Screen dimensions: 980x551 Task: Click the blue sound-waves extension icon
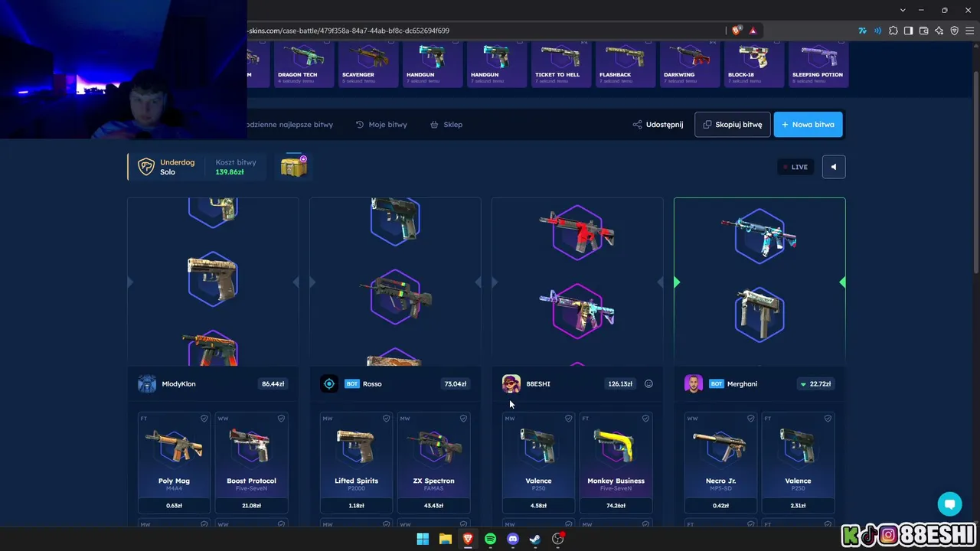(877, 31)
